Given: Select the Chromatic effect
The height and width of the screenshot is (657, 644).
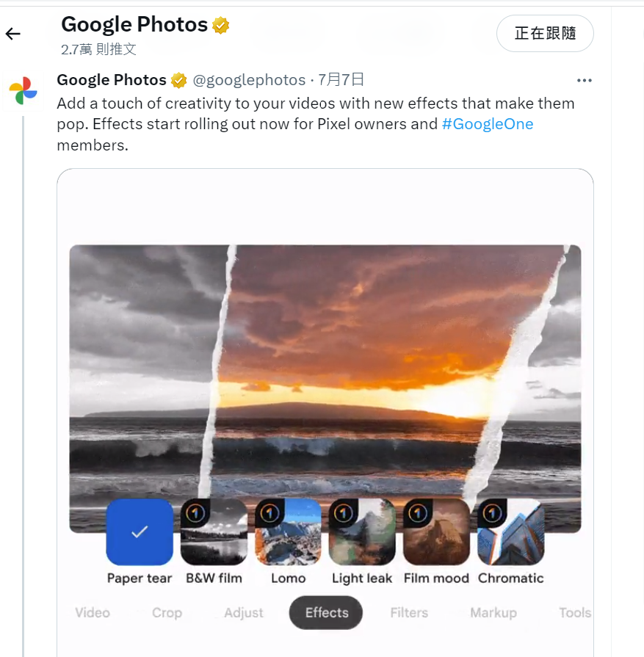Looking at the screenshot, I should [510, 532].
